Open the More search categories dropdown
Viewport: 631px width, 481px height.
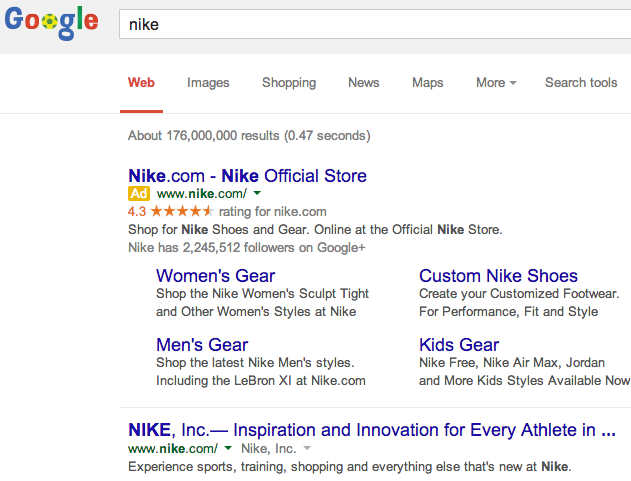point(496,83)
